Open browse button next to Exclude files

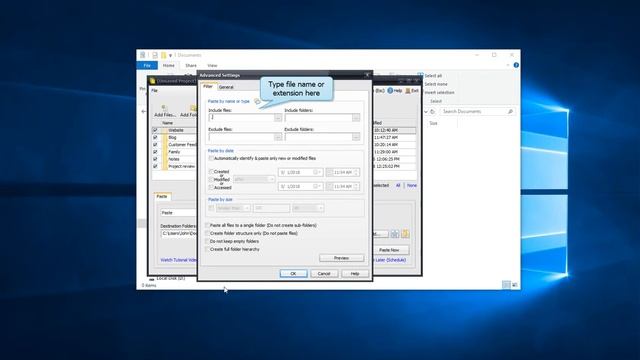coord(278,137)
